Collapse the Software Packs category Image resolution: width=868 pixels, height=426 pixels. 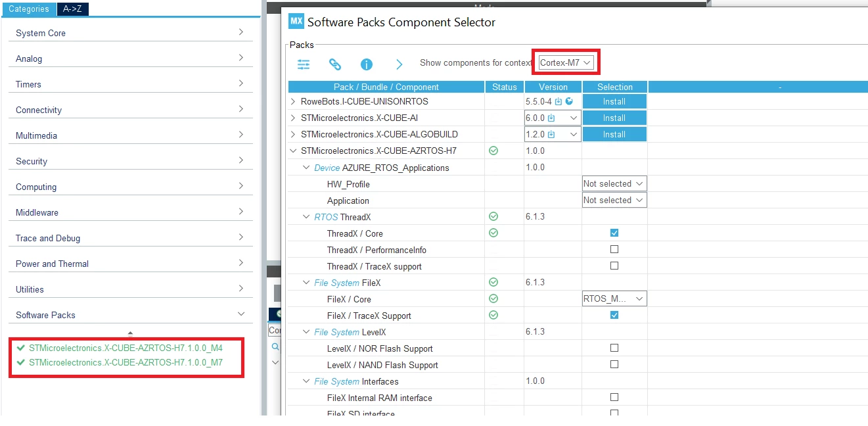tap(130, 315)
